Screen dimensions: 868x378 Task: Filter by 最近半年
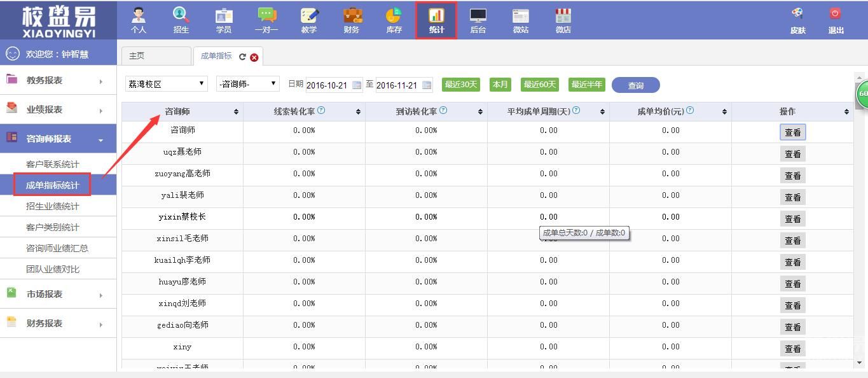pos(587,85)
